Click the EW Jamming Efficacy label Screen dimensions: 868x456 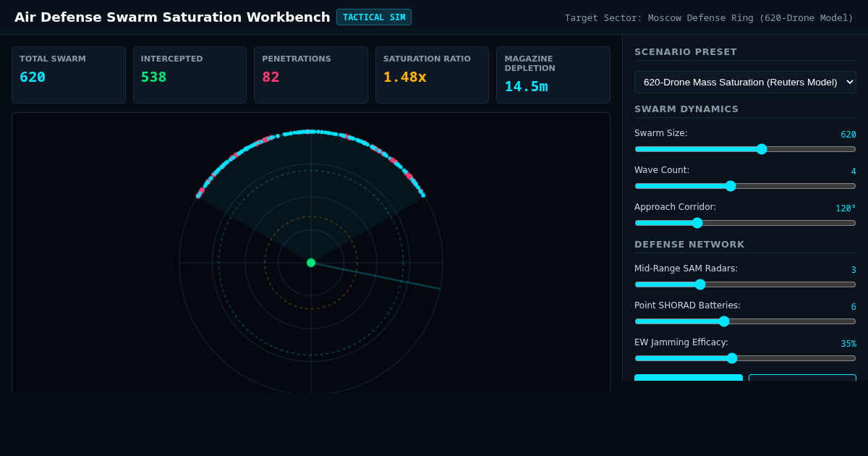click(x=681, y=342)
